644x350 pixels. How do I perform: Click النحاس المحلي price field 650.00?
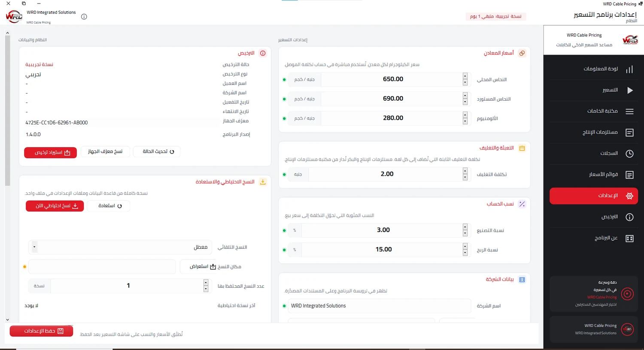392,79
